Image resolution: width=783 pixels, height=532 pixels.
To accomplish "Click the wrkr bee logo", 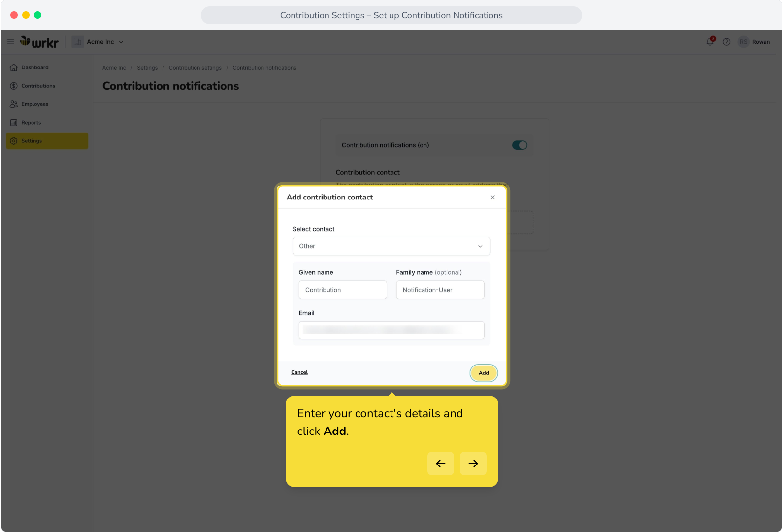I will click(39, 42).
